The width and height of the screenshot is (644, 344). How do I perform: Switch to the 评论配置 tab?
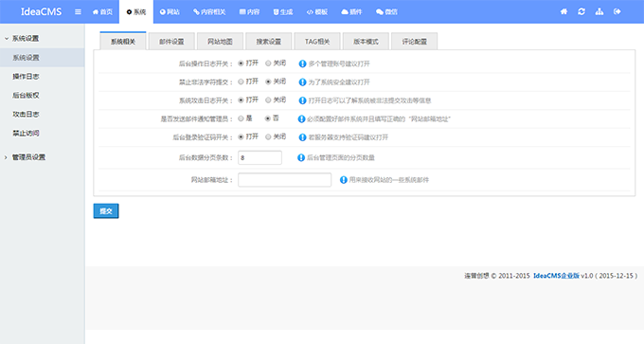[414, 42]
